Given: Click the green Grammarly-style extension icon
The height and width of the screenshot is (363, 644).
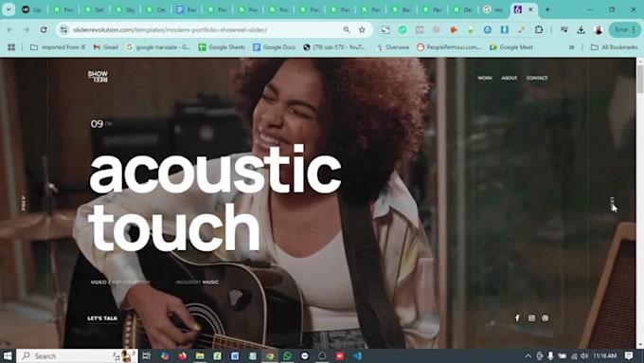Looking at the screenshot, I should 402,29.
